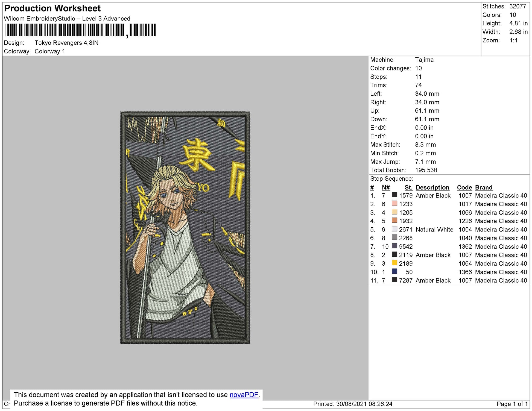The height and width of the screenshot is (411, 532).
Task: Click the Max Stitch value '8.3 mm'
Action: tap(425, 144)
